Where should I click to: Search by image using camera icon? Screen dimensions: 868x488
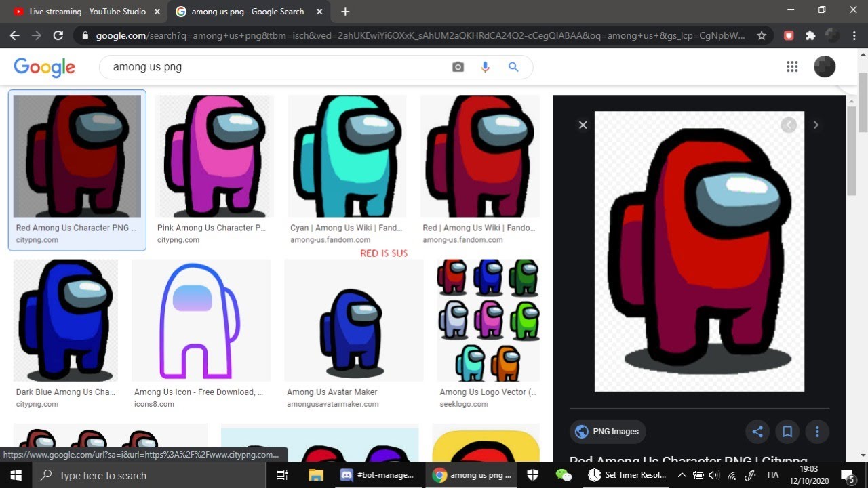[x=458, y=67]
